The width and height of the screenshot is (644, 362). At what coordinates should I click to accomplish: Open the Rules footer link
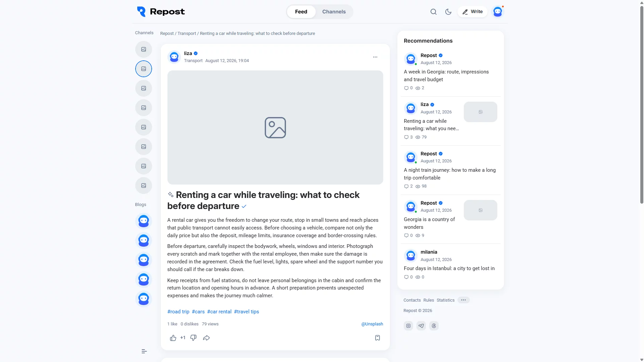[429, 300]
